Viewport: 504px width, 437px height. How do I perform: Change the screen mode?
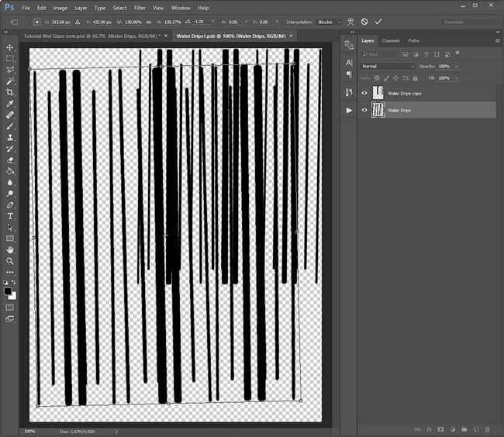[x=10, y=319]
